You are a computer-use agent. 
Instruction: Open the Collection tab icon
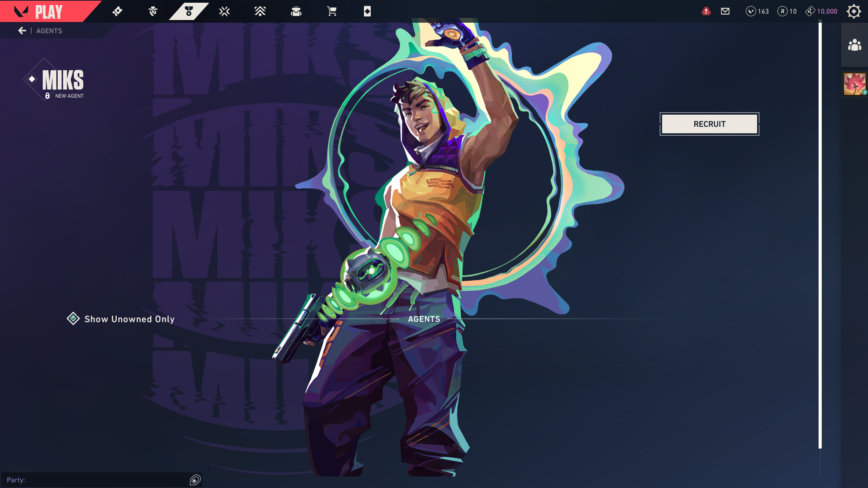(296, 11)
